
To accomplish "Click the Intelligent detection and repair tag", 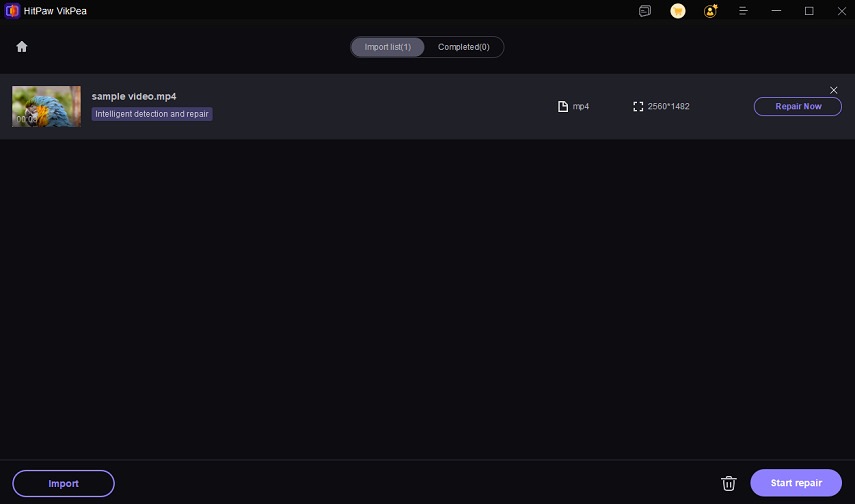I will [152, 114].
